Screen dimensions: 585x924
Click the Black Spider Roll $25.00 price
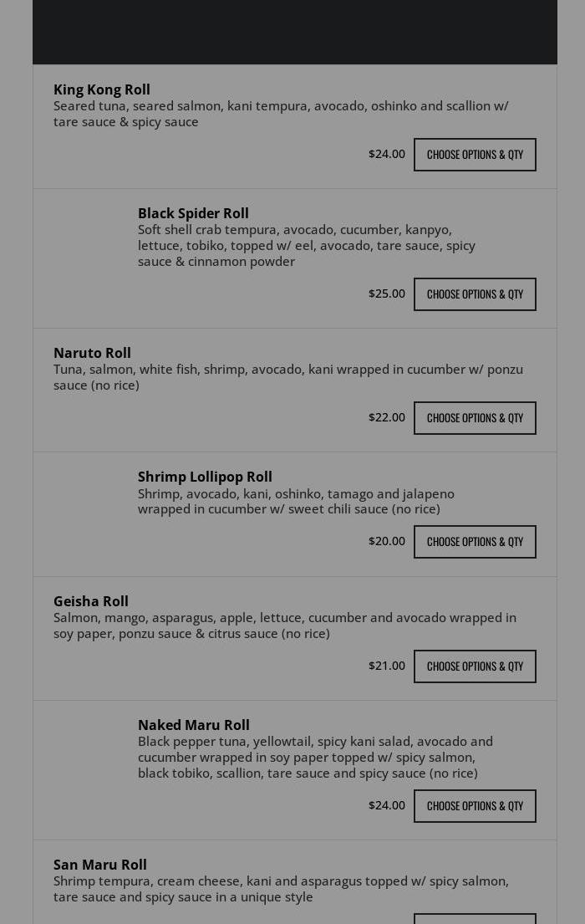coord(386,294)
